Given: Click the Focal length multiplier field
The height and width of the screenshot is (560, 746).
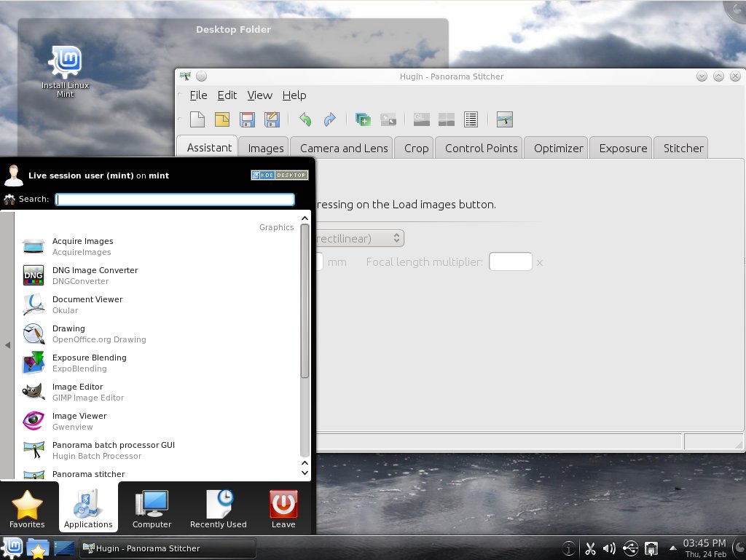Looking at the screenshot, I should click(511, 261).
